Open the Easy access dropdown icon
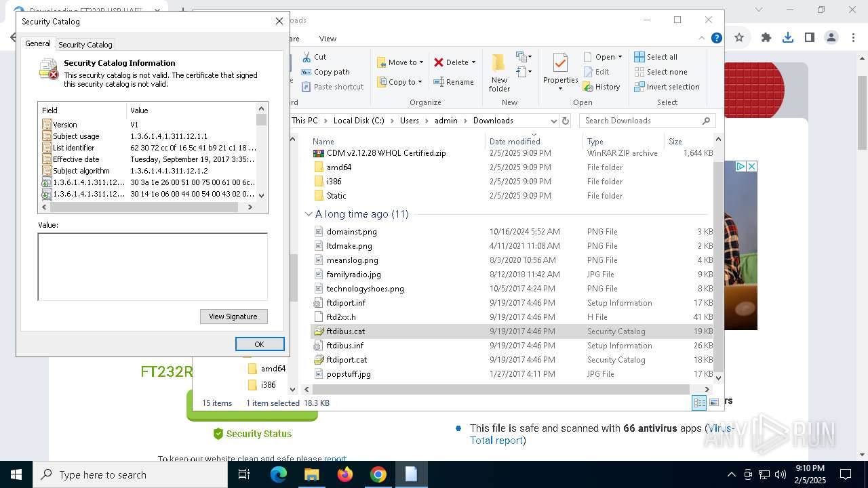868x488 pixels. (x=523, y=72)
